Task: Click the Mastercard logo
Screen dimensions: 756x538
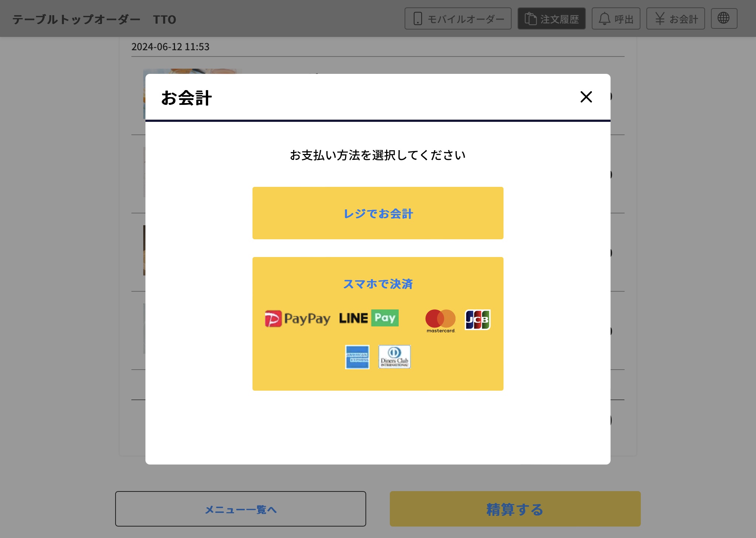Action: click(440, 321)
